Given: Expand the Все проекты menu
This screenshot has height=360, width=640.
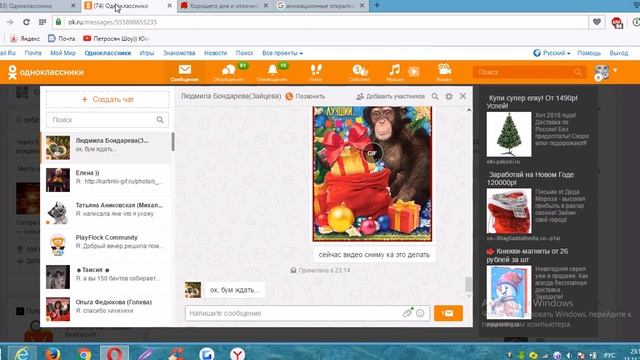Looking at the screenshot, I should click(282, 53).
